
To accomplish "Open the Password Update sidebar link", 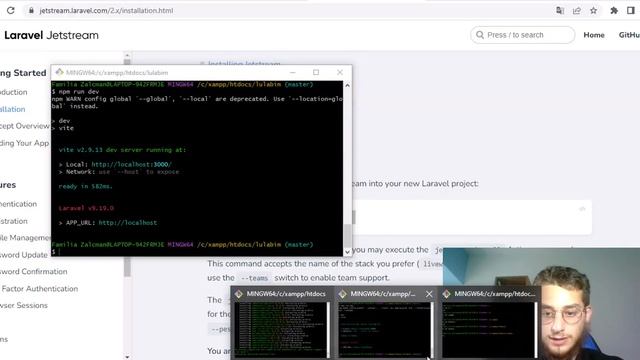I will 24,255.
